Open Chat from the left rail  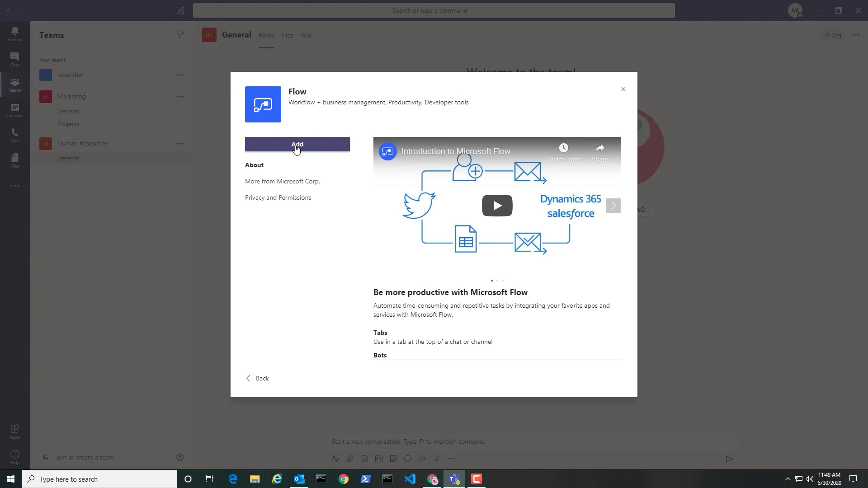tap(15, 59)
